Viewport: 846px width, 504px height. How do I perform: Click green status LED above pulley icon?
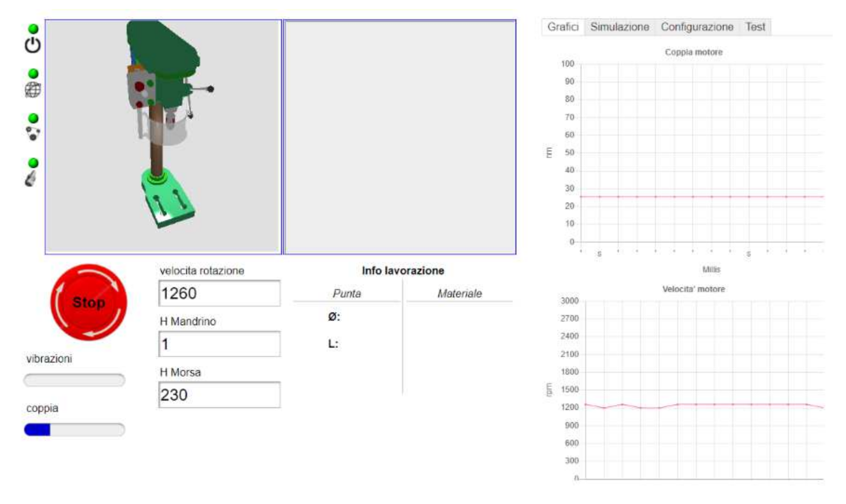[33, 118]
